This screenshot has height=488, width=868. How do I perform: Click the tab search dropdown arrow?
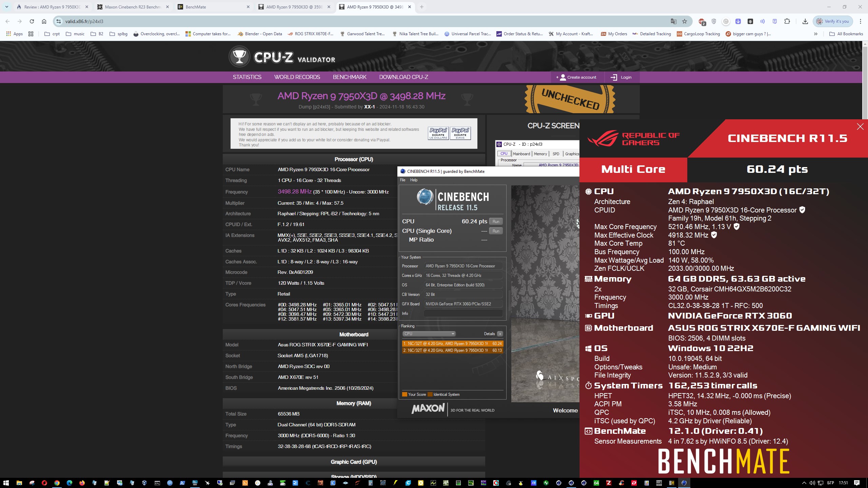tap(6, 7)
